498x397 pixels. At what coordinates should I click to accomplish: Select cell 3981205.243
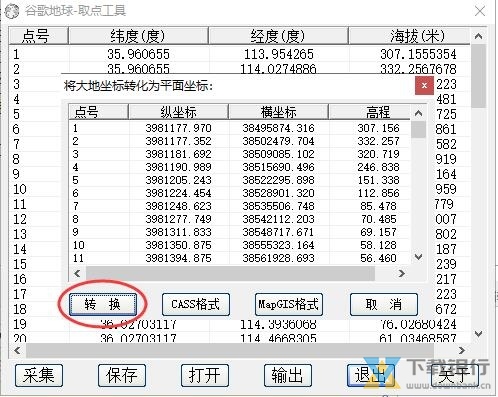pyautogui.click(x=178, y=180)
